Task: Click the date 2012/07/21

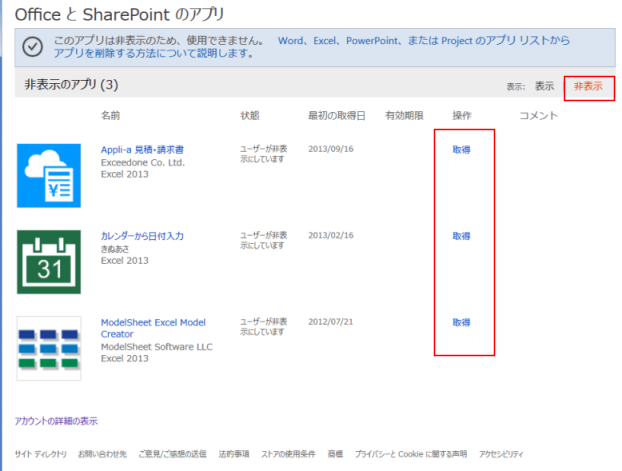Action: 330,322
